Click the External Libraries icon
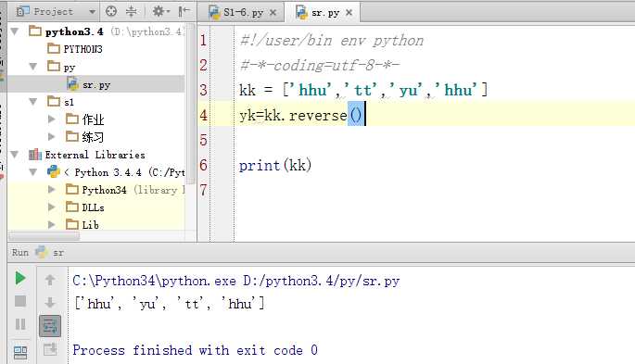The width and height of the screenshot is (635, 364). [x=35, y=154]
